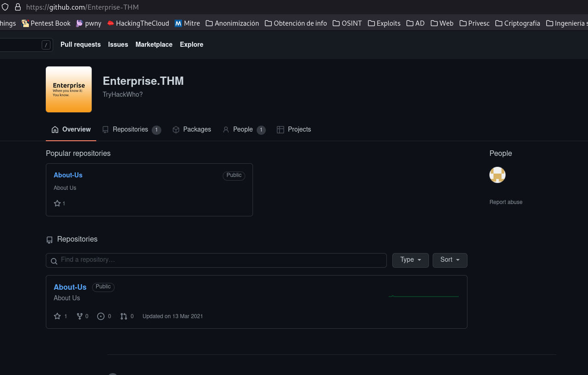Open the Sort dropdown
Screen dimensions: 588x375
450,260
